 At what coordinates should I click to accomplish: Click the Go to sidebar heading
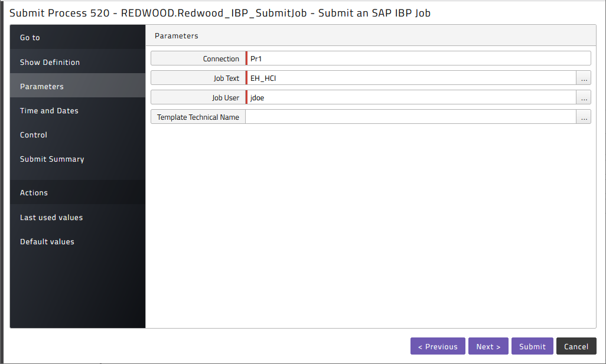click(78, 37)
